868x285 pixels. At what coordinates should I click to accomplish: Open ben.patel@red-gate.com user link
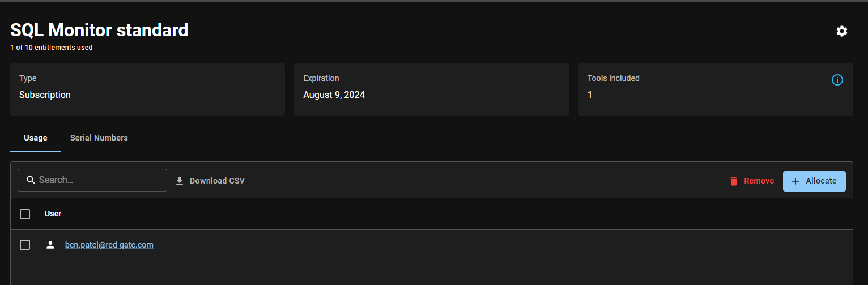click(109, 245)
